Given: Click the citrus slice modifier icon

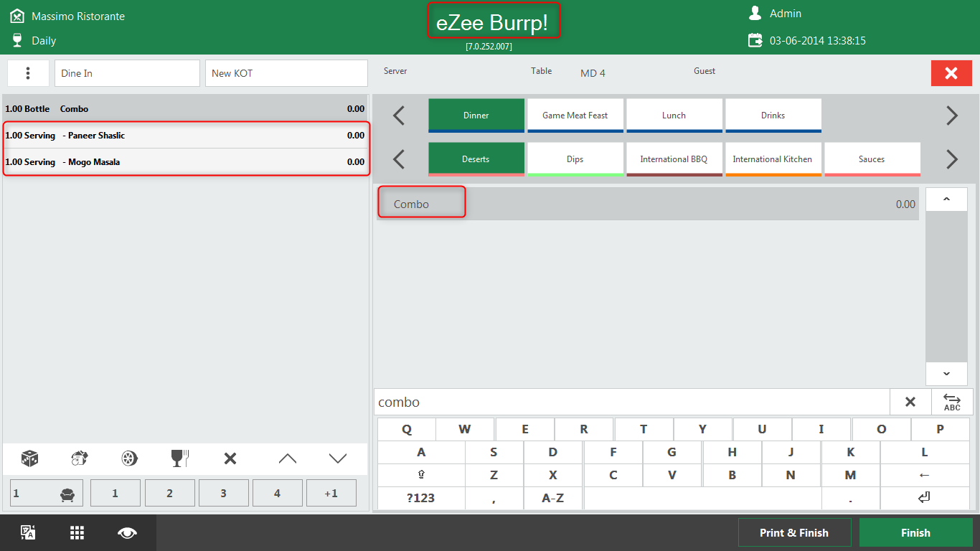Looking at the screenshot, I should click(130, 458).
